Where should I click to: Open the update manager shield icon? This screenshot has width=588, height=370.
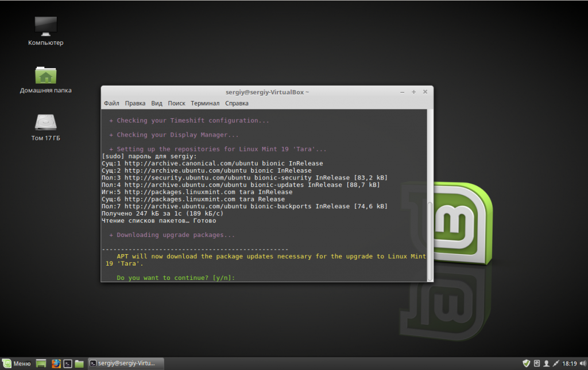(x=526, y=363)
